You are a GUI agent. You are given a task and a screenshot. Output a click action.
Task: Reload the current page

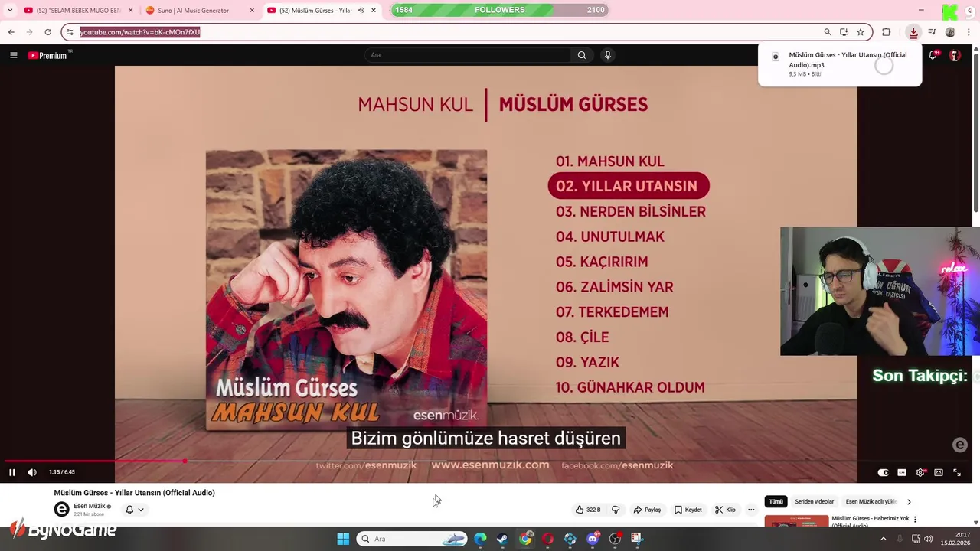47,32
